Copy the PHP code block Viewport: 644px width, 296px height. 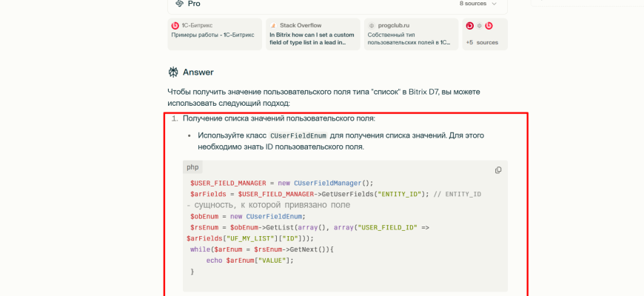pos(498,170)
